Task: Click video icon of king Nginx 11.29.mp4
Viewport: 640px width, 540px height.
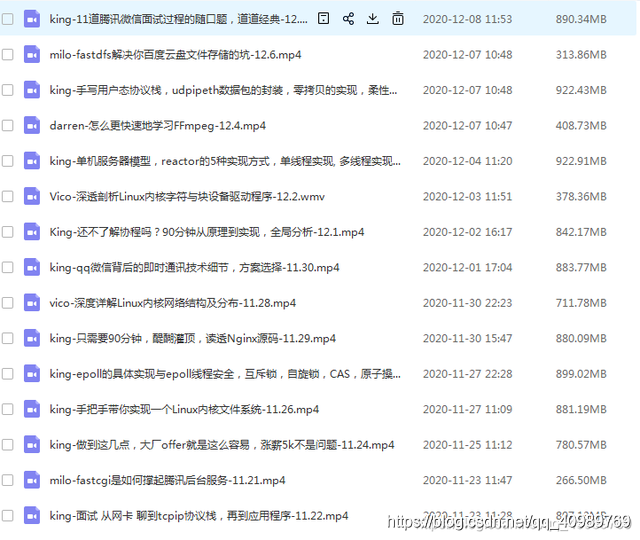Action: [x=32, y=338]
